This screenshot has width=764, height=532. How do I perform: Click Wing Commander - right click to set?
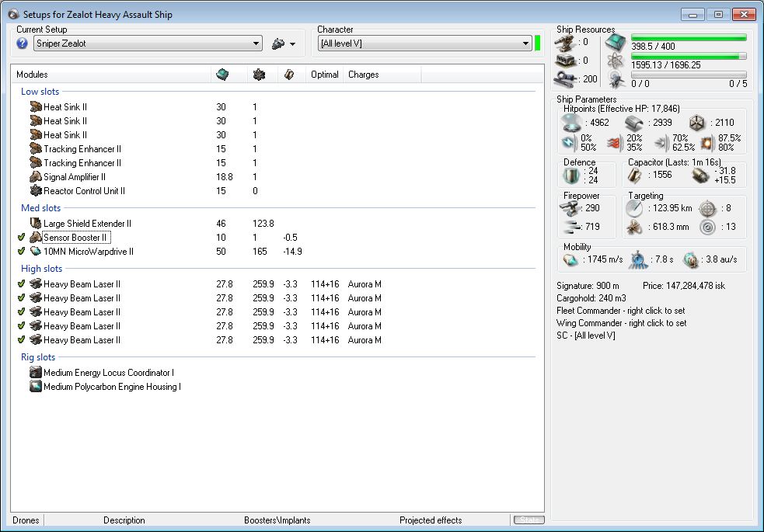(x=621, y=323)
